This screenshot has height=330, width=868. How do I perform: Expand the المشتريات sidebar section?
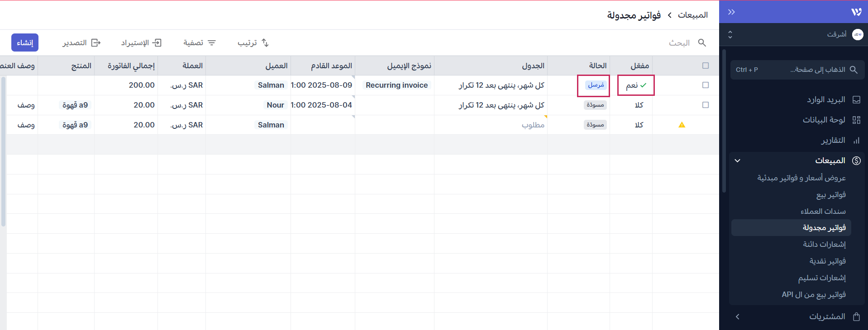point(738,316)
